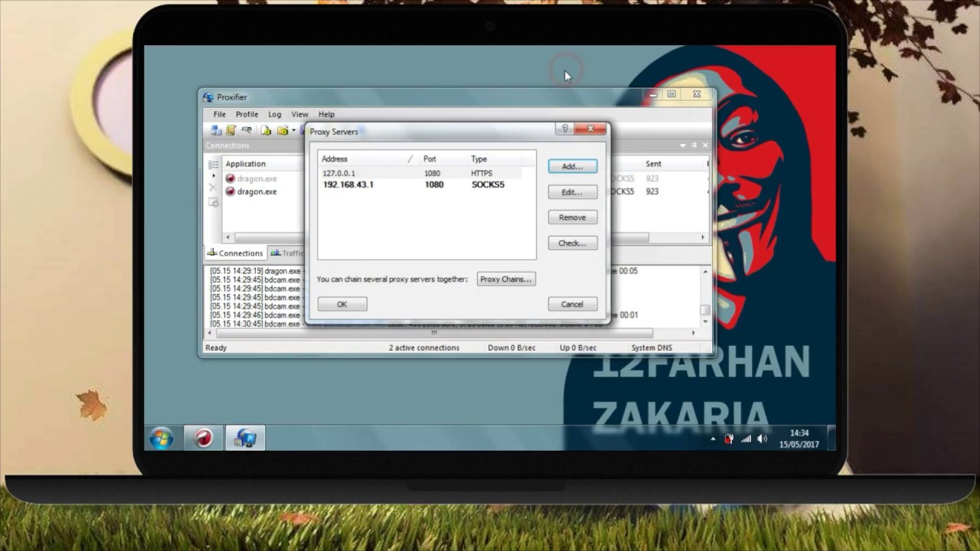Click the Proxy Servers toolbar icon in Proxifier
This screenshot has width=980, height=551.
216,131
